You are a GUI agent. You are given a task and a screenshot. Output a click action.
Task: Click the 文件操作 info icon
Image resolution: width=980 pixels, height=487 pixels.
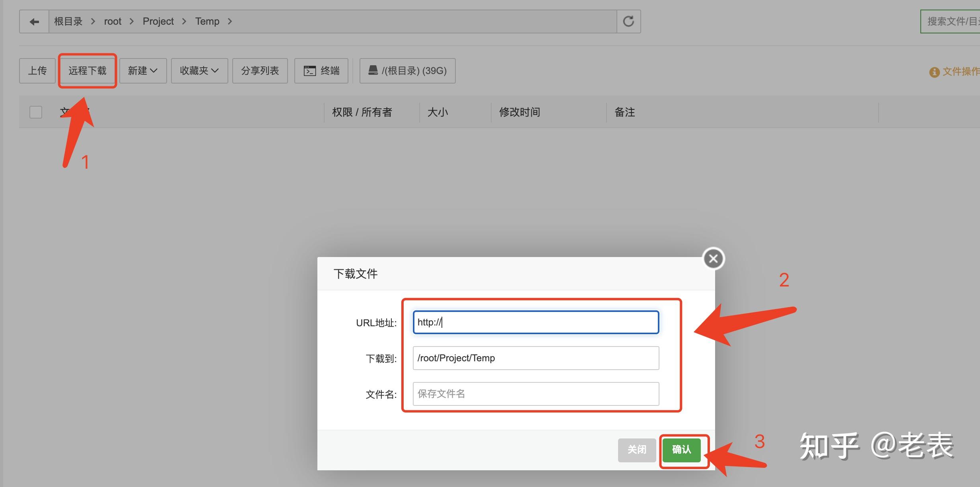(x=934, y=72)
